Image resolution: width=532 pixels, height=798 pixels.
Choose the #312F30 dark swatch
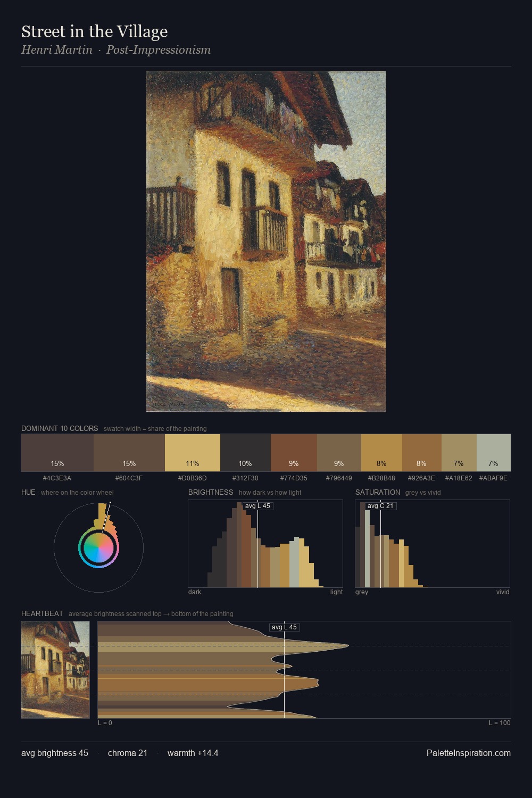[245, 453]
